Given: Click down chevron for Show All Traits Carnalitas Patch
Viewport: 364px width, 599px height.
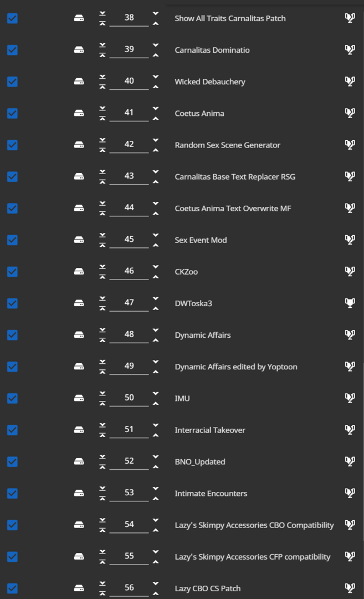Looking at the screenshot, I should (156, 13).
